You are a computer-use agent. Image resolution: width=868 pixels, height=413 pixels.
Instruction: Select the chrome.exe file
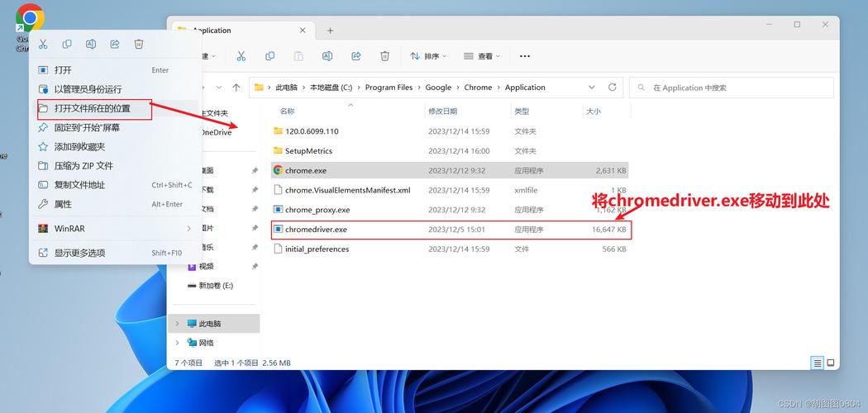click(450, 171)
